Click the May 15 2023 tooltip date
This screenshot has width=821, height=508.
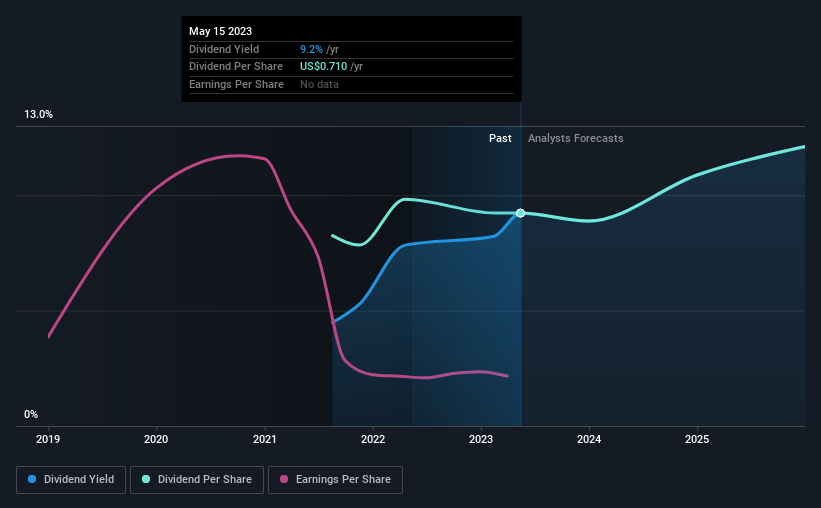point(220,31)
